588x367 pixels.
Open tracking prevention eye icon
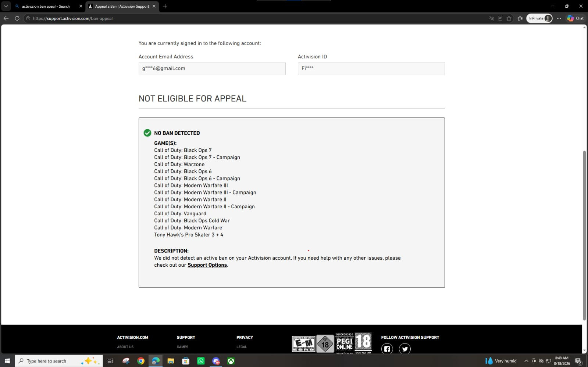(x=492, y=18)
